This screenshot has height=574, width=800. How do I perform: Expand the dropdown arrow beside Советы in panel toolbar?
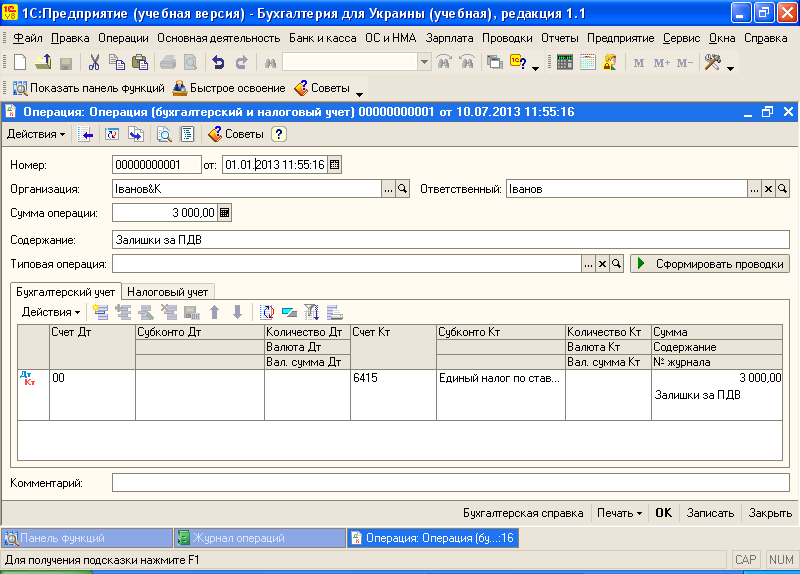[359, 94]
